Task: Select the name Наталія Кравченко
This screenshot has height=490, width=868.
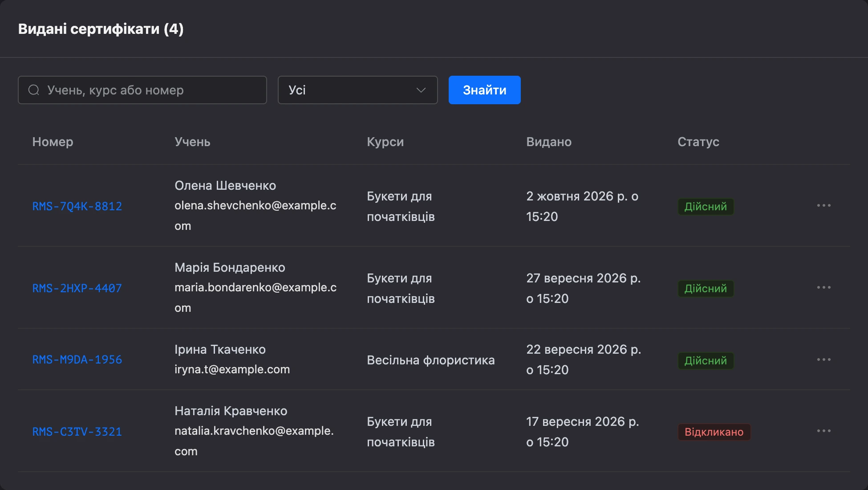Action: point(231,411)
